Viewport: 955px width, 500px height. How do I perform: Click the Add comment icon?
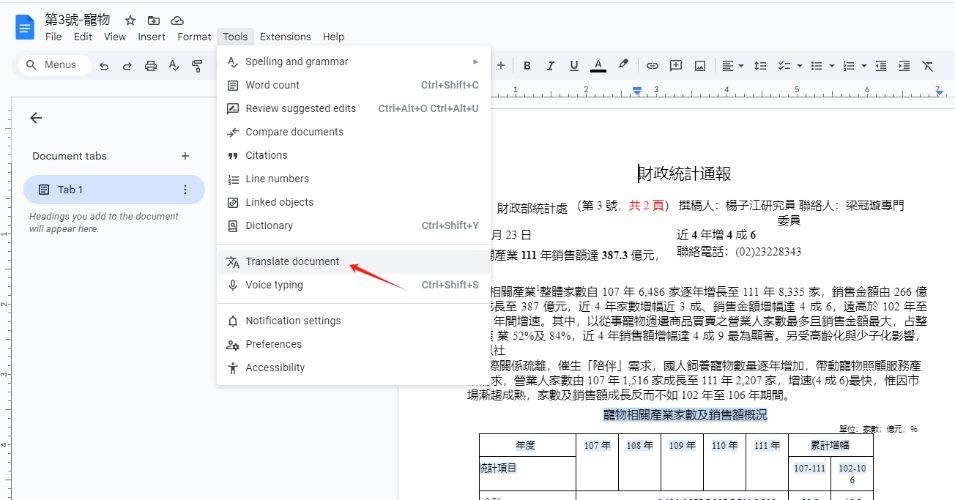pyautogui.click(x=676, y=66)
